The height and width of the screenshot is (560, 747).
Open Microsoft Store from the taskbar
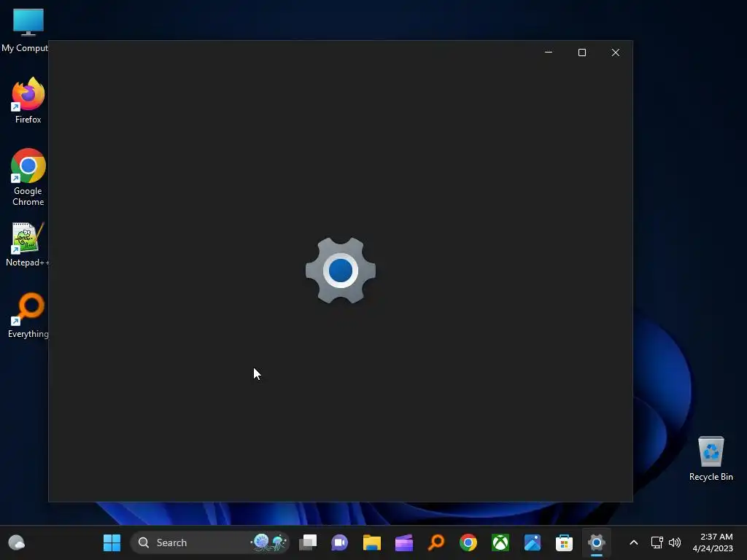coord(564,542)
